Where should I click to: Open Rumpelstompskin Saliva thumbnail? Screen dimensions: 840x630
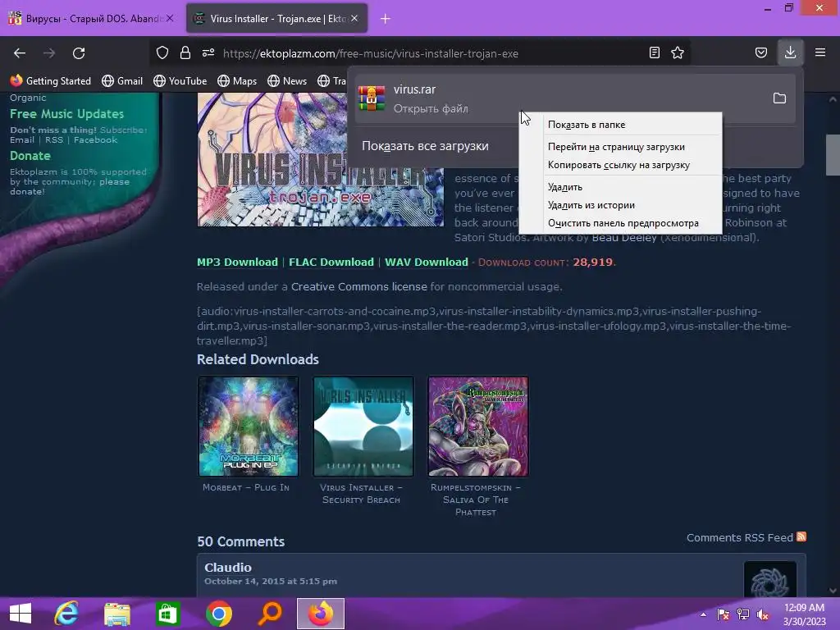tap(478, 427)
